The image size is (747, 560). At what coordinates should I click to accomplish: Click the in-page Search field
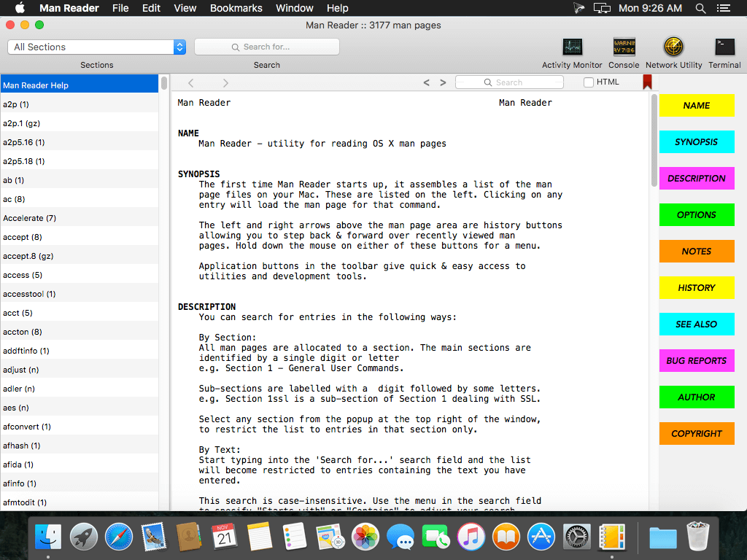click(509, 82)
